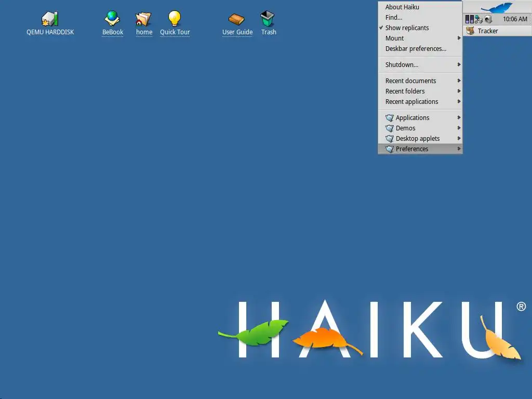
Task: Open the QEMU HARDDISK desktop icon
Action: pos(50,19)
